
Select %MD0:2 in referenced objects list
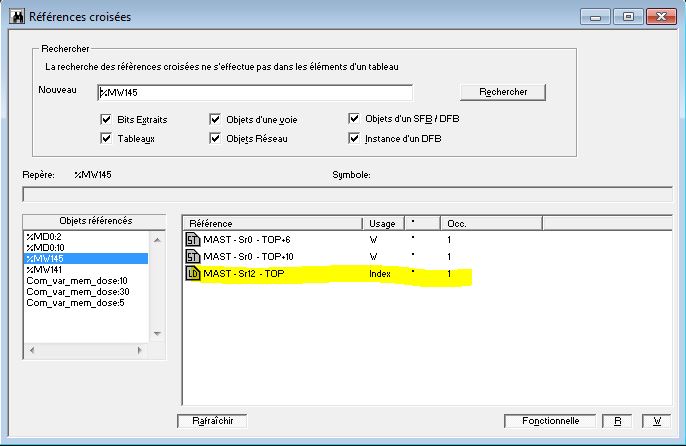click(43, 237)
